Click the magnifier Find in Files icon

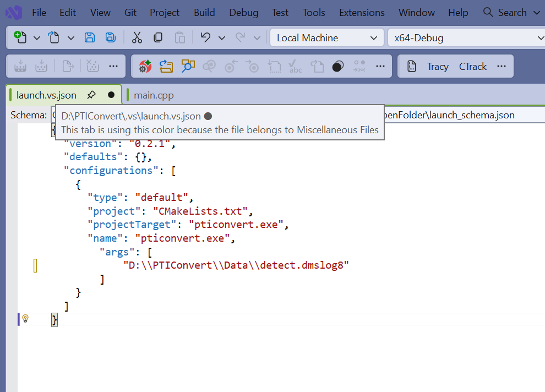pyautogui.click(x=188, y=66)
